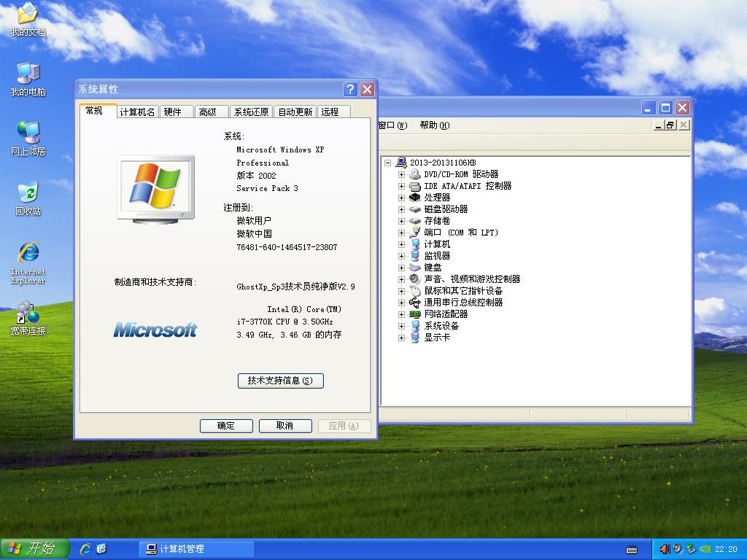
Task: Expand the 键盘 node
Action: [402, 268]
